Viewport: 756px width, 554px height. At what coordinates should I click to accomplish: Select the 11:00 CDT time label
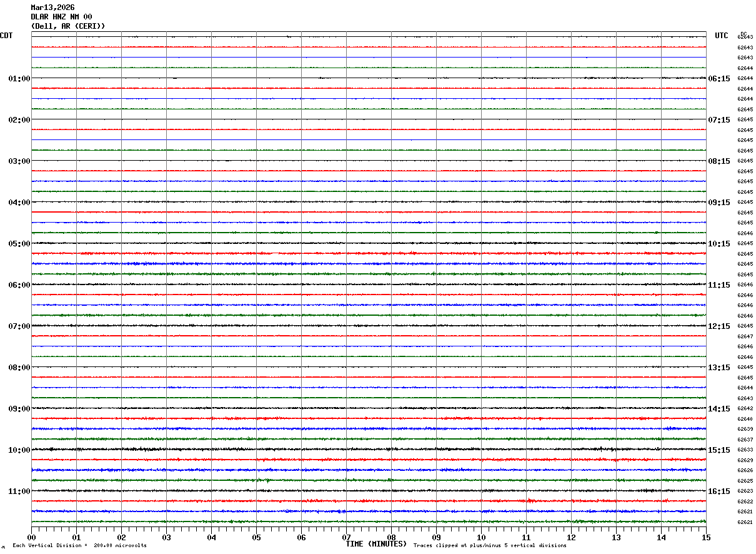tap(19, 491)
